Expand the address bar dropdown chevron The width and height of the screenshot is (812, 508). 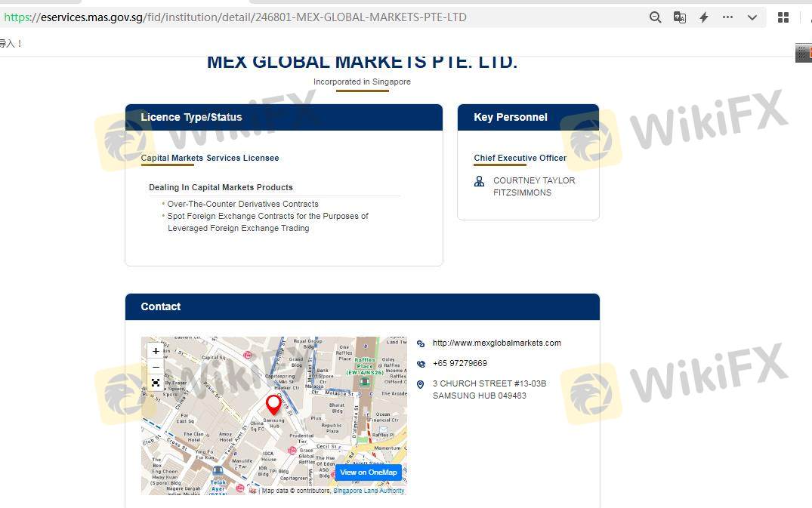click(752, 17)
